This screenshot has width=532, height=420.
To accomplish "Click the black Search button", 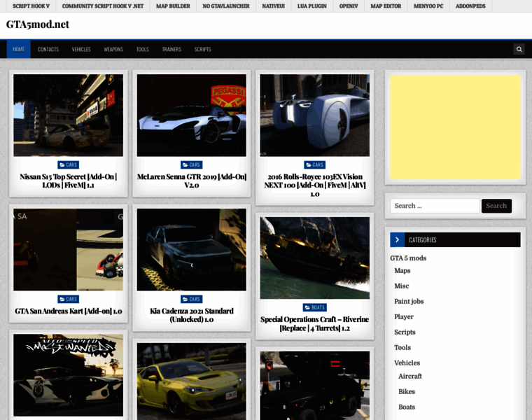I will click(496, 206).
